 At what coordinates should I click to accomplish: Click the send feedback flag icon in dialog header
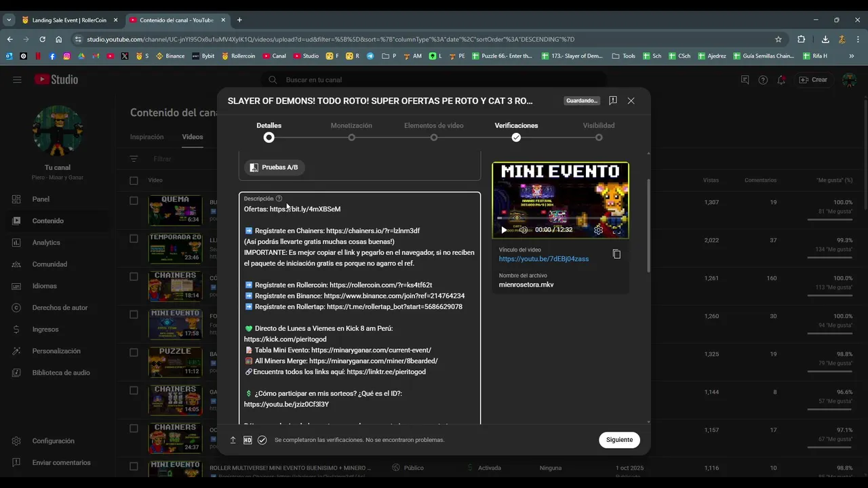(x=613, y=100)
